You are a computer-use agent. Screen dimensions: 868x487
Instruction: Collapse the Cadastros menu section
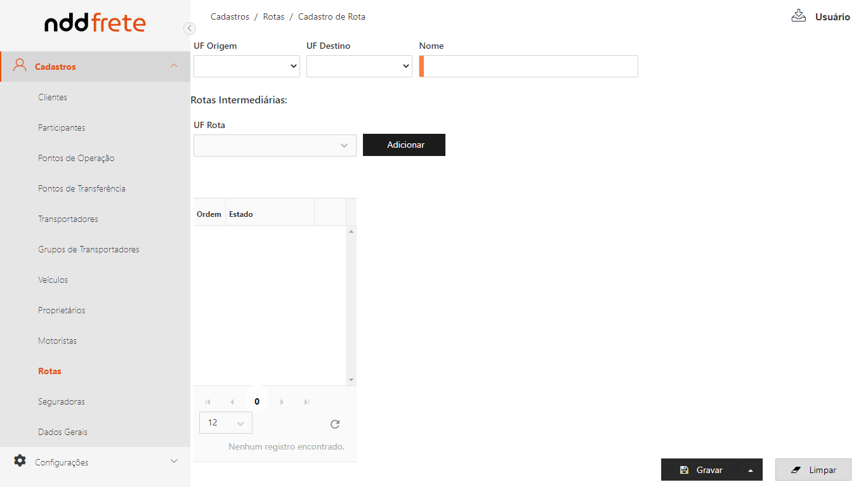(x=174, y=66)
